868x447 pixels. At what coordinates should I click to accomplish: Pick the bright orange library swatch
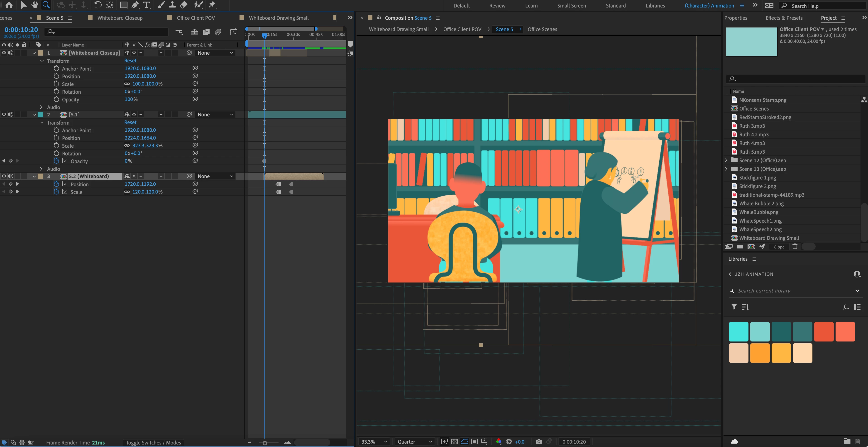click(x=760, y=353)
